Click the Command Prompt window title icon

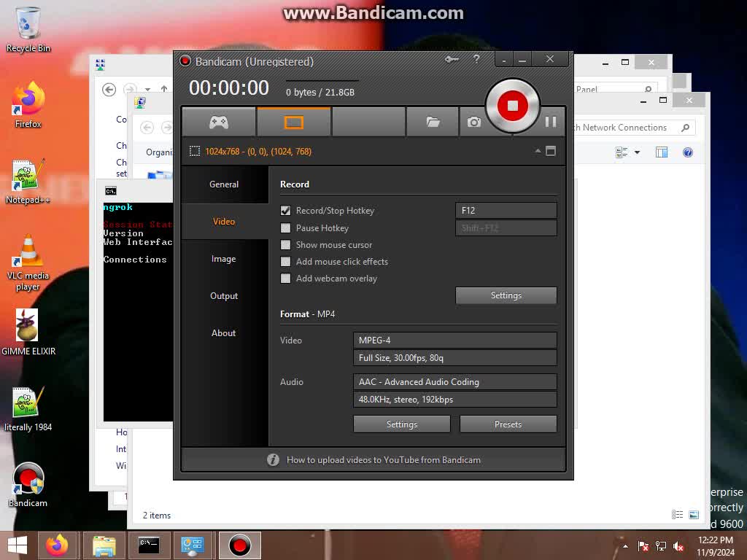111,191
